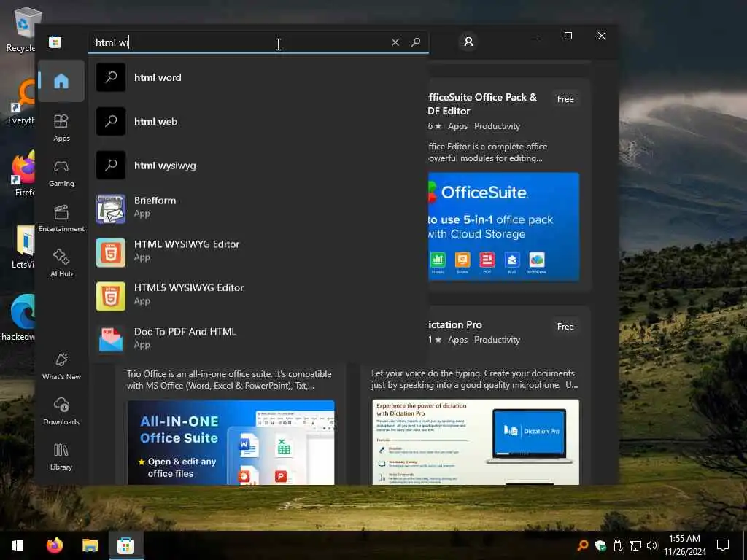Image resolution: width=747 pixels, height=560 pixels.
Task: Click the orange search tray icon
Action: click(x=582, y=545)
